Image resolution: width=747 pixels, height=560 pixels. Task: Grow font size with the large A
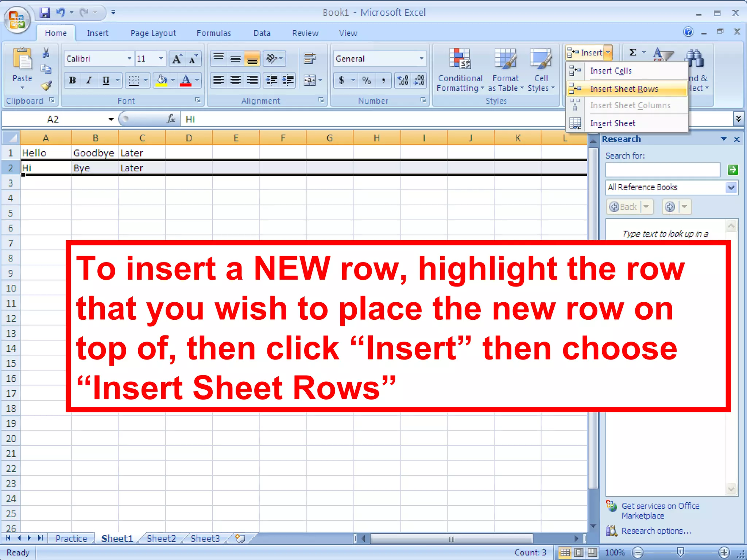[x=177, y=59]
